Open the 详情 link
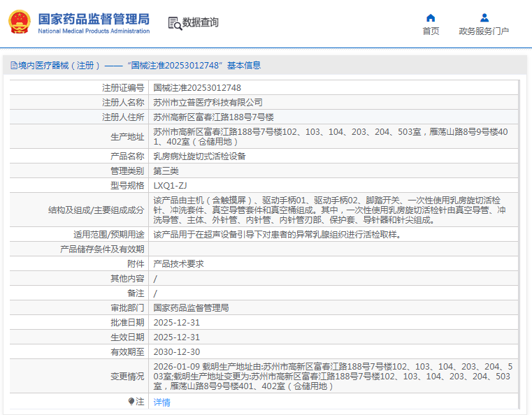The image size is (532, 415). 161,402
